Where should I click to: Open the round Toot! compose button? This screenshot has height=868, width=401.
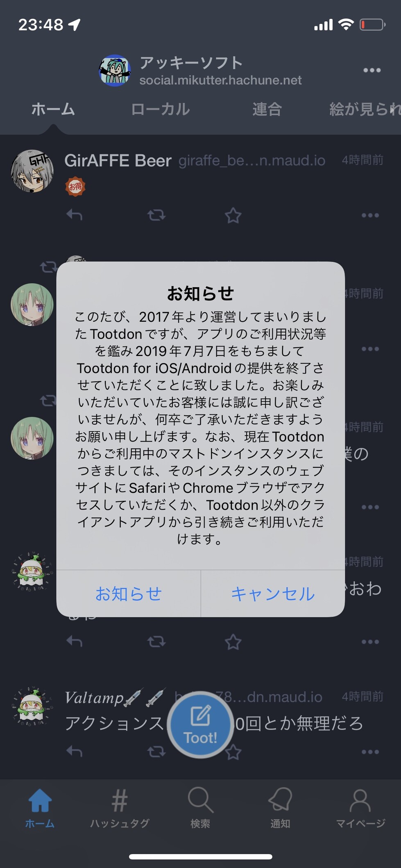(x=200, y=725)
